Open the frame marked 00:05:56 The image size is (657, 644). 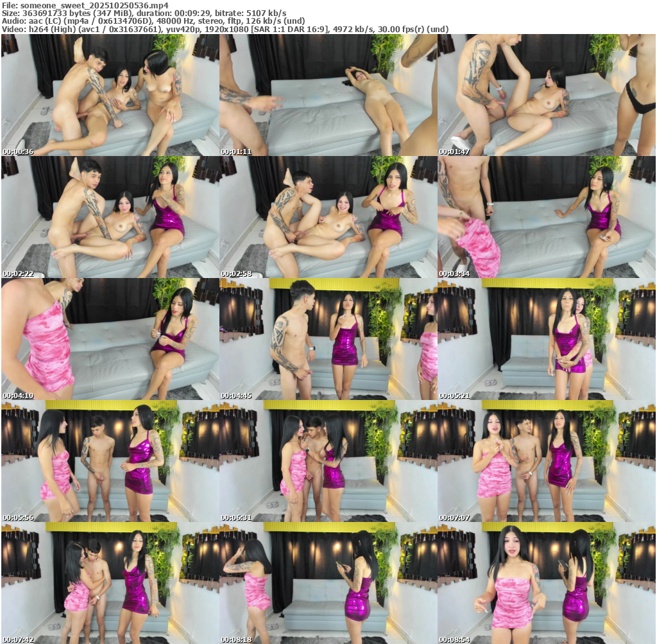point(110,461)
